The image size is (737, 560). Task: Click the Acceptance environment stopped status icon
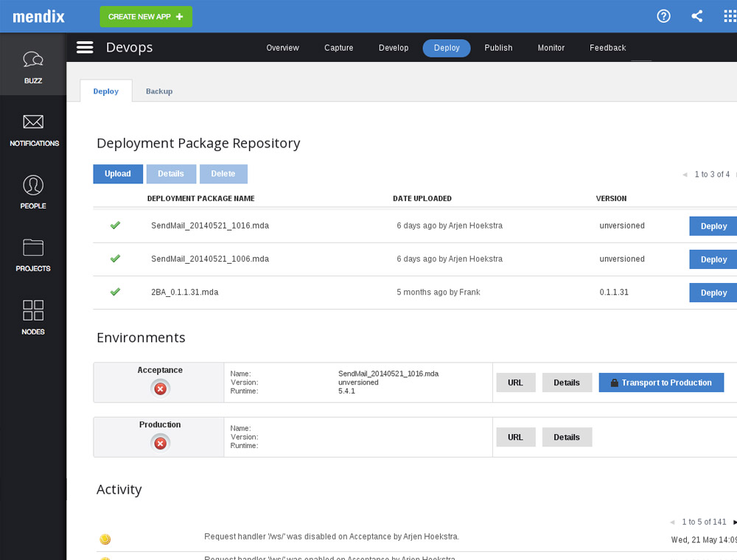[159, 388]
